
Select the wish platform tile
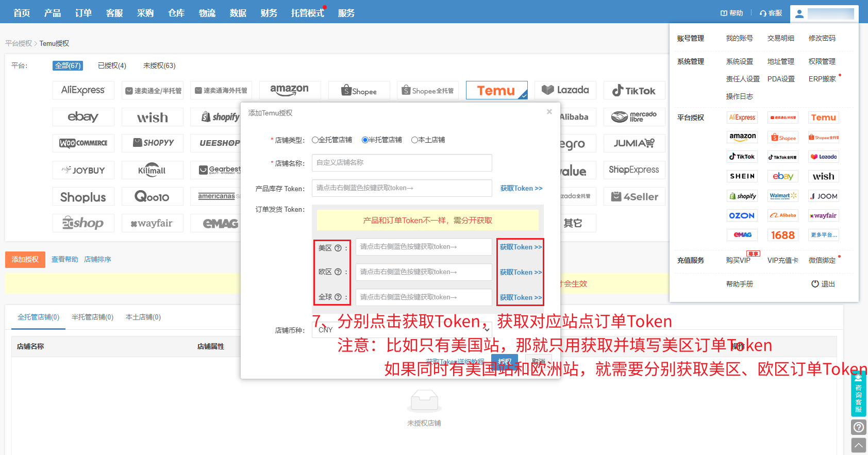pyautogui.click(x=153, y=117)
